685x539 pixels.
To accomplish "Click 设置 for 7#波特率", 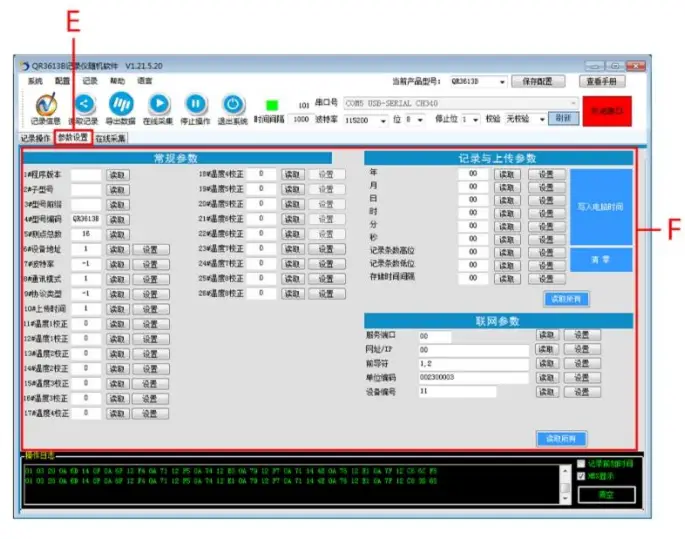I will [x=150, y=264].
